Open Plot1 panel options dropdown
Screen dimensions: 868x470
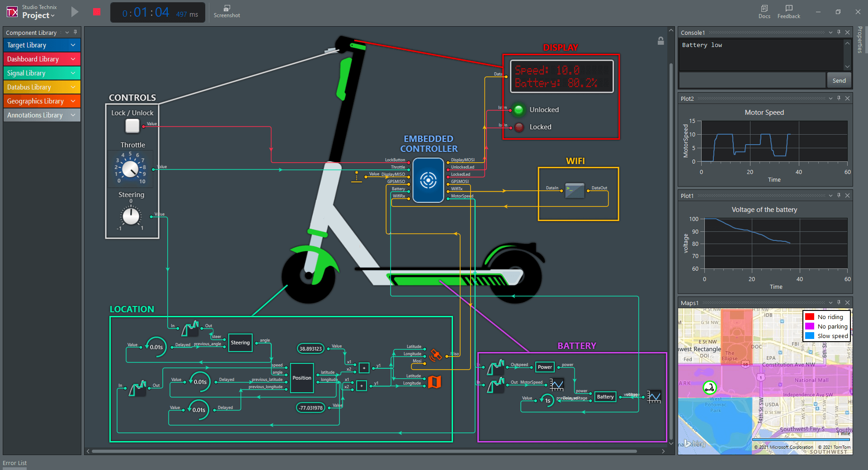[x=830, y=196]
